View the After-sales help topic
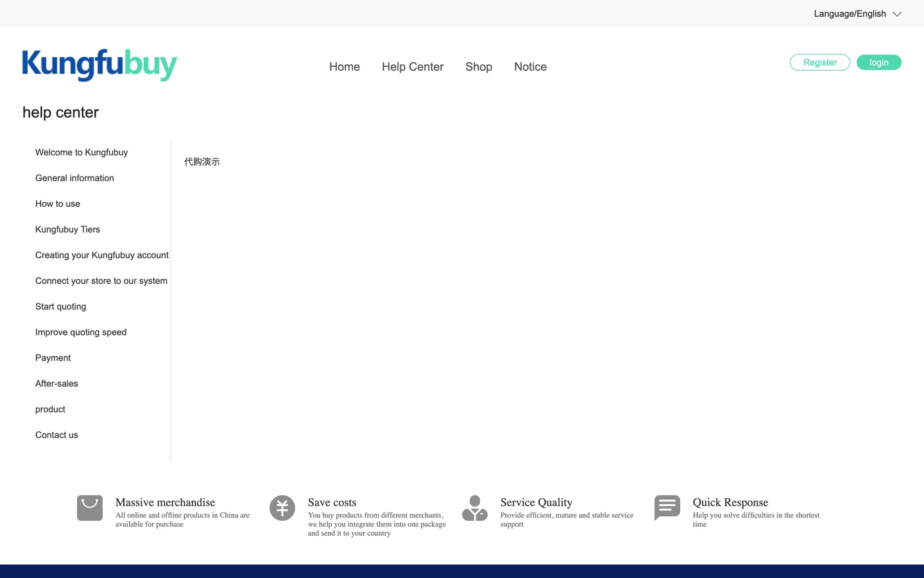 [56, 383]
